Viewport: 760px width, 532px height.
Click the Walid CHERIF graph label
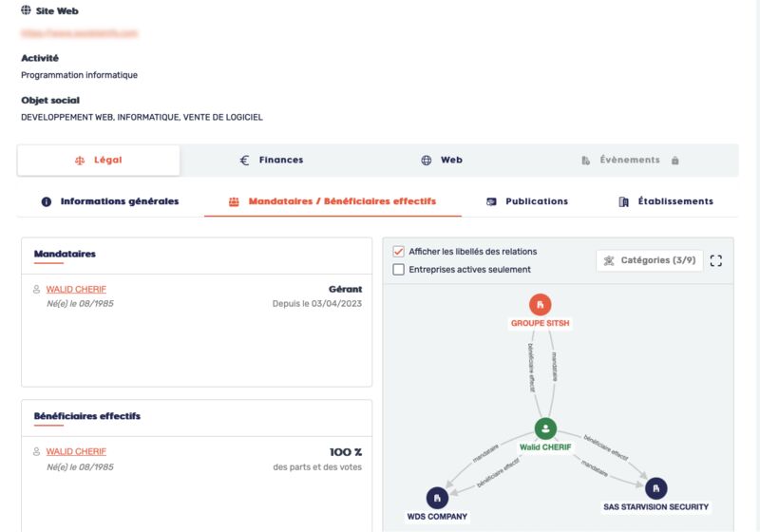[545, 447]
